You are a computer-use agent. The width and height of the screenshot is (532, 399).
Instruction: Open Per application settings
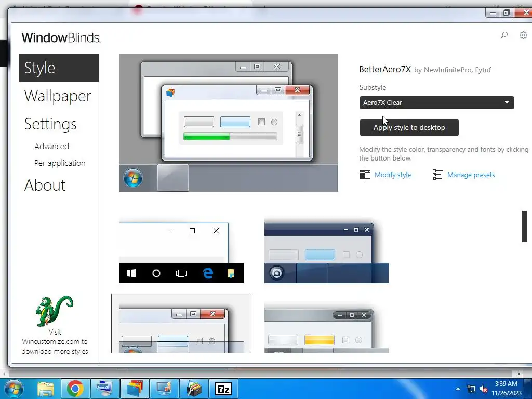tap(60, 163)
